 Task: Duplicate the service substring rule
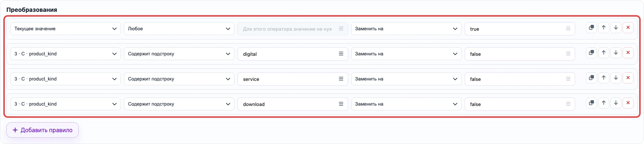pos(592,78)
